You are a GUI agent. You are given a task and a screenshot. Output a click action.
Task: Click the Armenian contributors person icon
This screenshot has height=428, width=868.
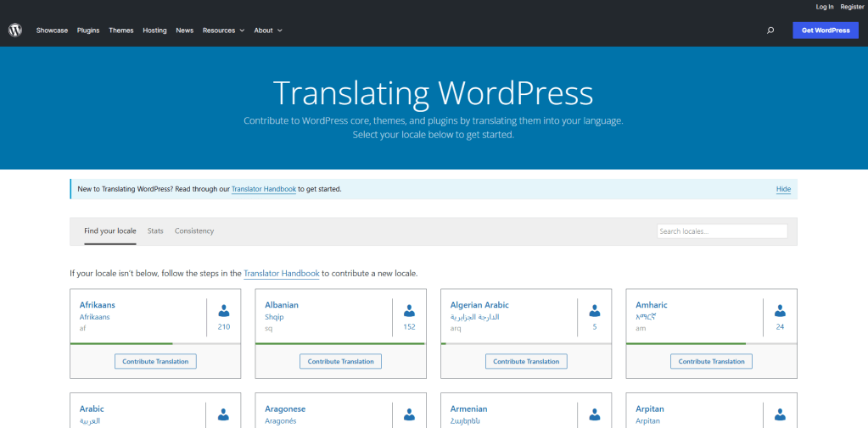pyautogui.click(x=595, y=414)
